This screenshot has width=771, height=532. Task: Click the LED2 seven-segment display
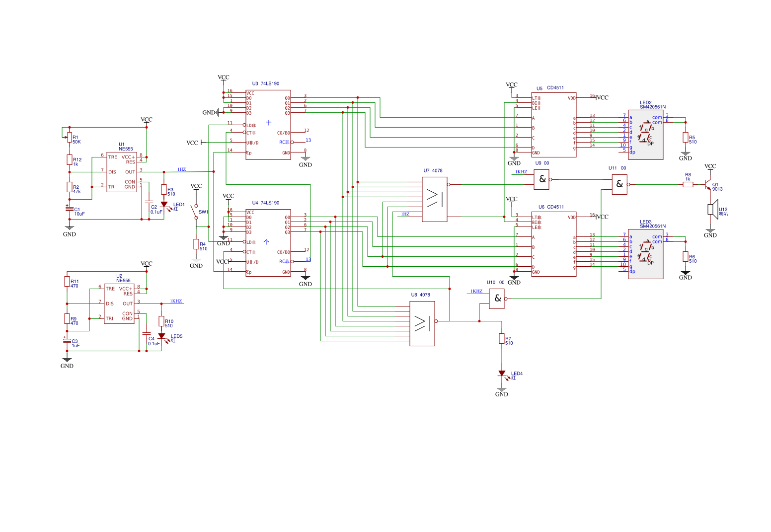[x=645, y=135]
